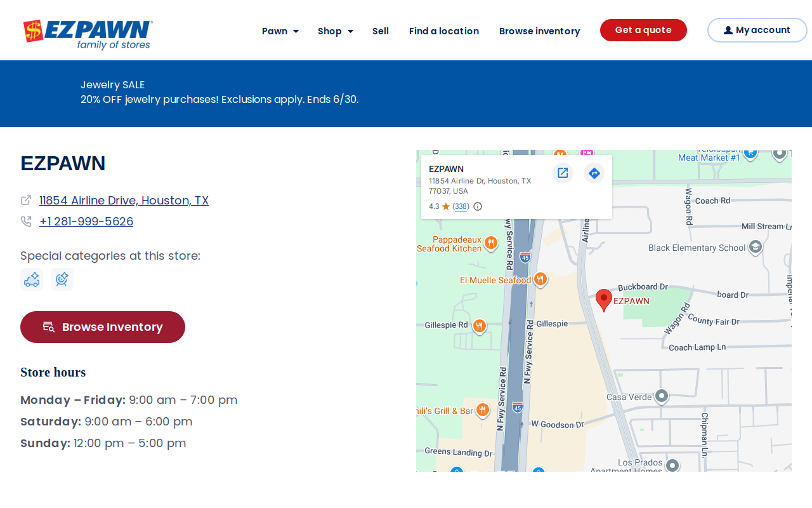Click the rating info icon beside reviews
812x508 pixels.
[x=478, y=206]
